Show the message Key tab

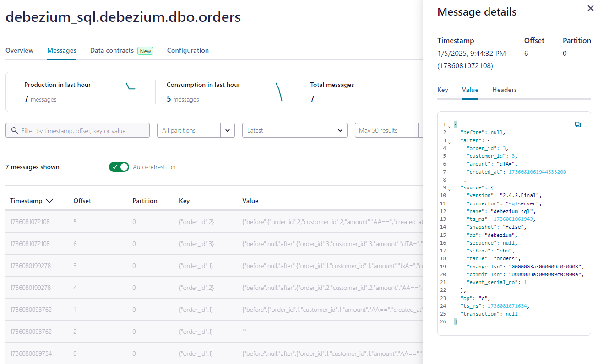click(x=442, y=90)
